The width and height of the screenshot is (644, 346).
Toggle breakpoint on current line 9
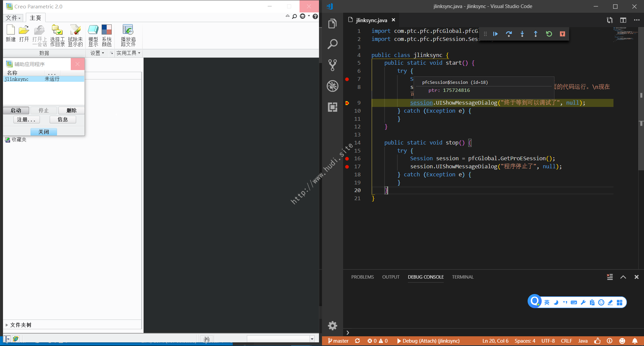[x=347, y=103]
